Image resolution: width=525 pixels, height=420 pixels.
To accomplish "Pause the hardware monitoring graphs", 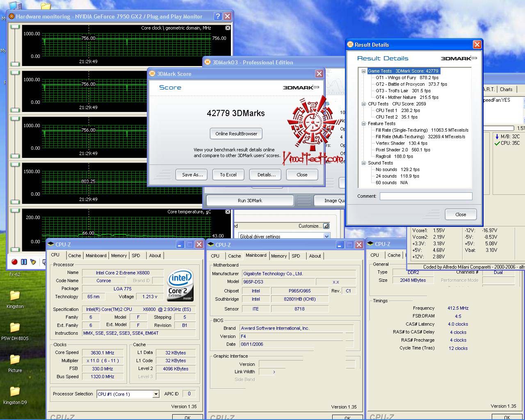I will click(x=24, y=262).
